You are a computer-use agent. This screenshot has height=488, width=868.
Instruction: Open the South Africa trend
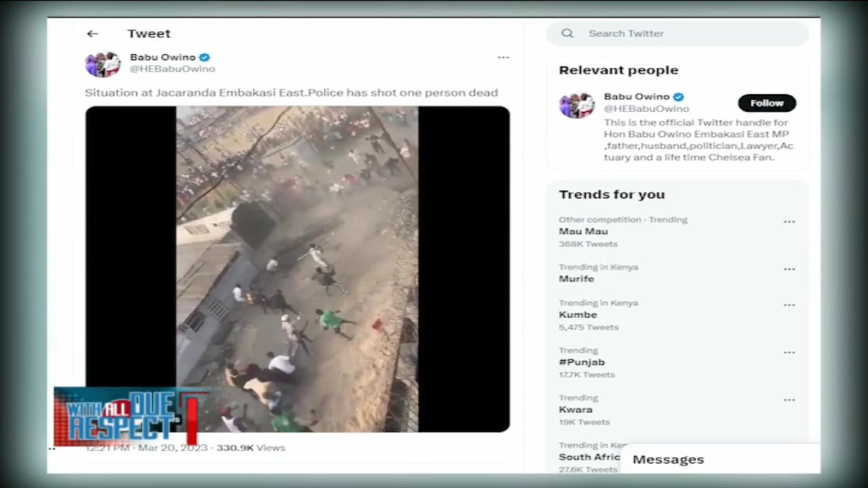coord(589,457)
